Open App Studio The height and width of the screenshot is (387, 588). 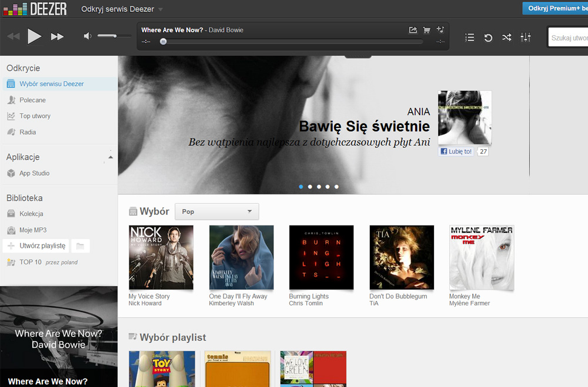pos(35,173)
